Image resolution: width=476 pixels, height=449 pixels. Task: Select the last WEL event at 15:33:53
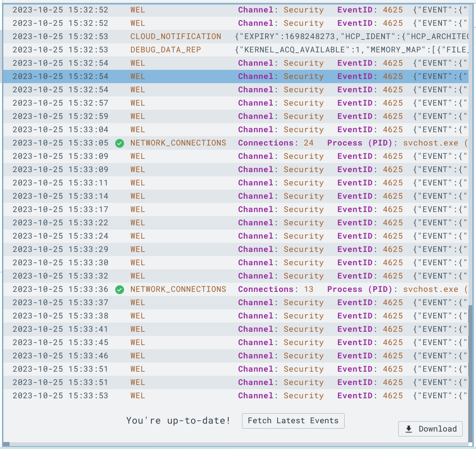click(236, 396)
